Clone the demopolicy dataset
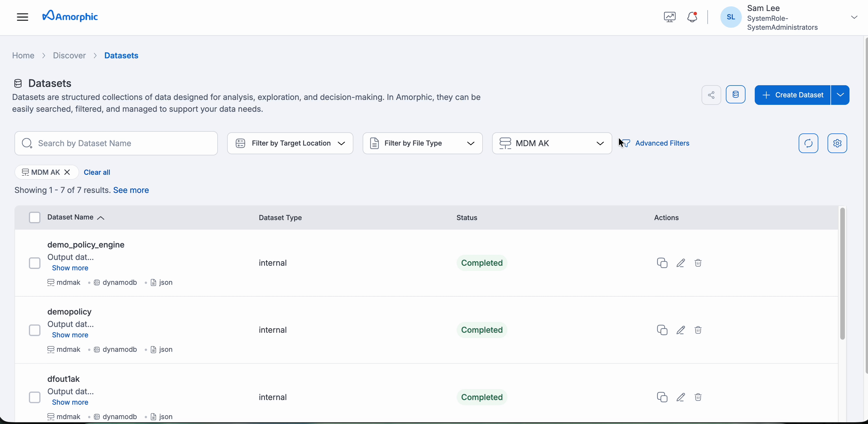The height and width of the screenshot is (424, 868). click(662, 330)
